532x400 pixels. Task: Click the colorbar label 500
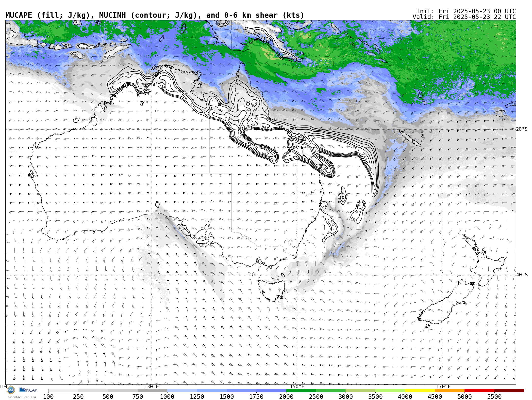coord(108,397)
